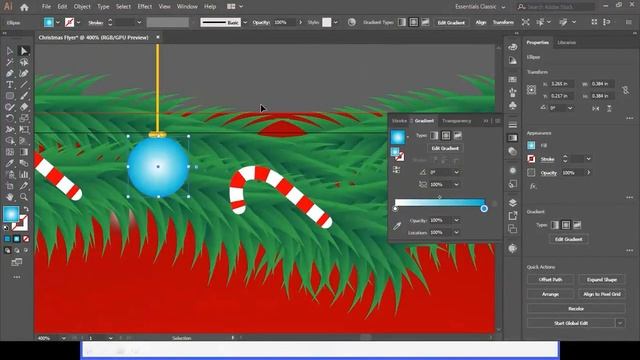Screen dimensions: 640x360
Task: Select the white gradient stop on slider
Action: coord(395,209)
